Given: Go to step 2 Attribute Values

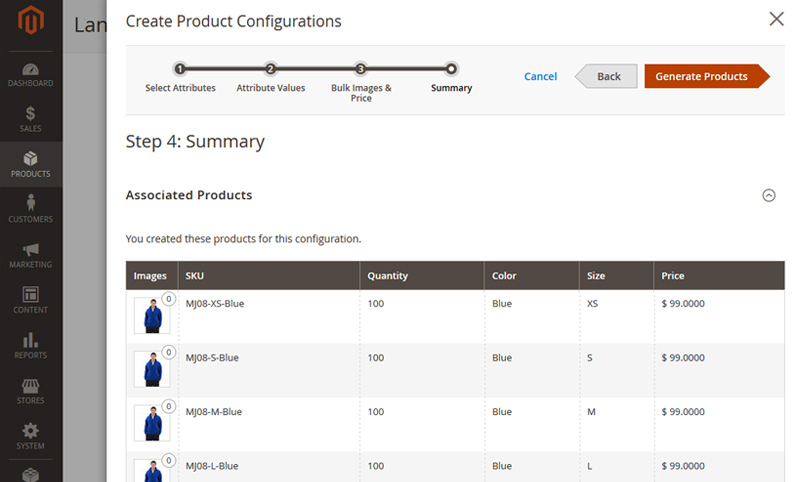Looking at the screenshot, I should (x=270, y=69).
